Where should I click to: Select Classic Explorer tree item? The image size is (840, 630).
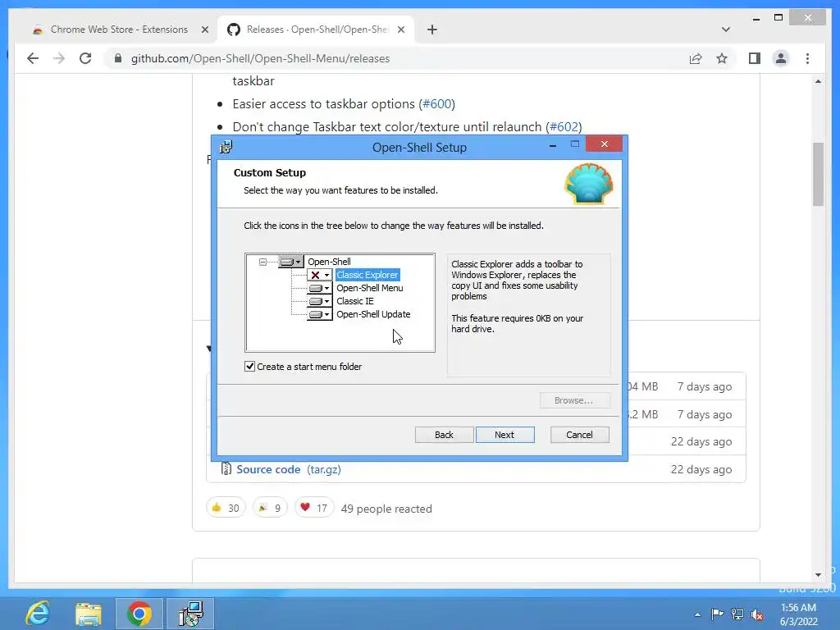coord(367,275)
